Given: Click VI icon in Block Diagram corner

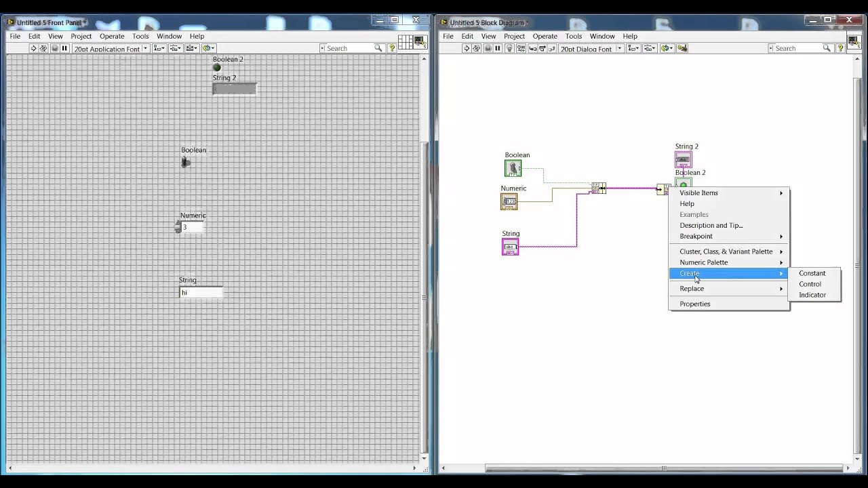Looking at the screenshot, I should tap(854, 43).
